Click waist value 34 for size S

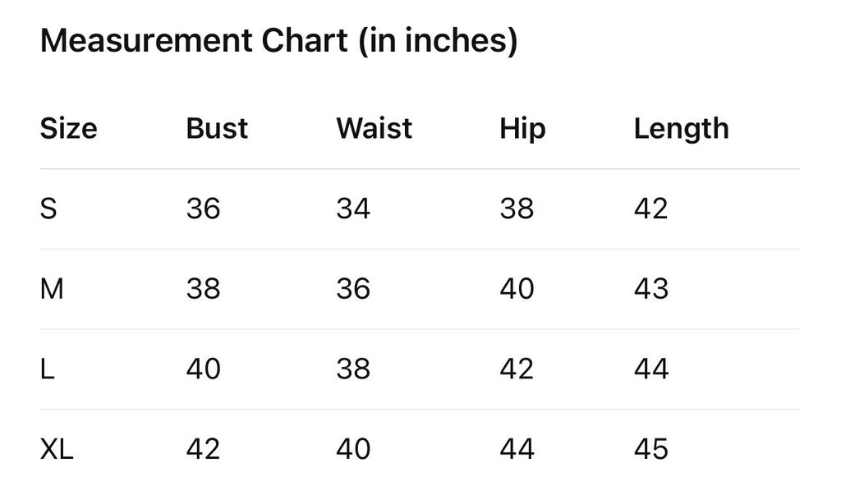(x=353, y=209)
